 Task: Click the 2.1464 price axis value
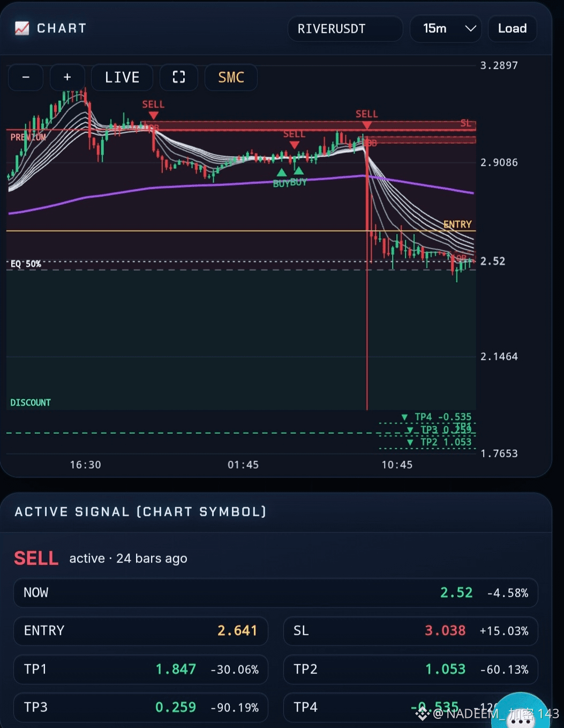(x=499, y=356)
